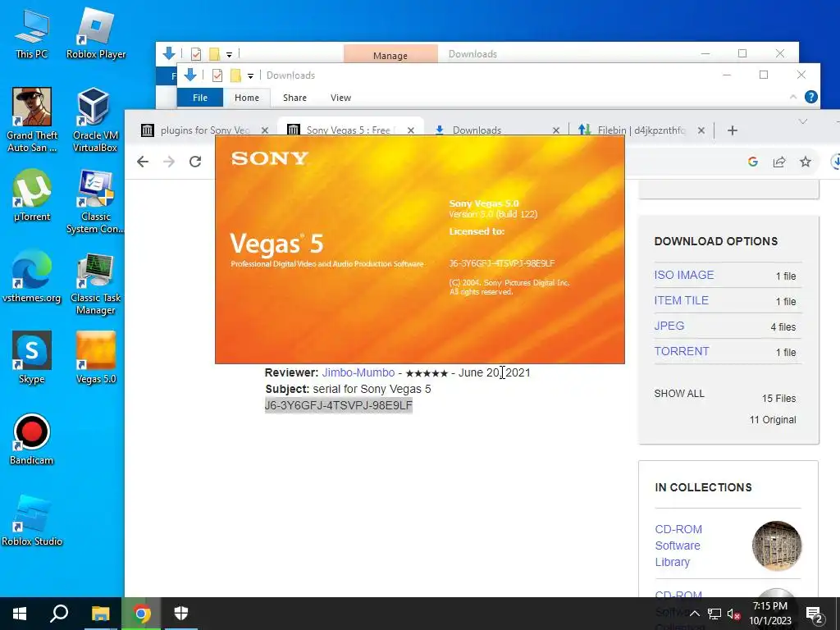
Task: Click "15 Files" count text
Action: click(x=778, y=399)
